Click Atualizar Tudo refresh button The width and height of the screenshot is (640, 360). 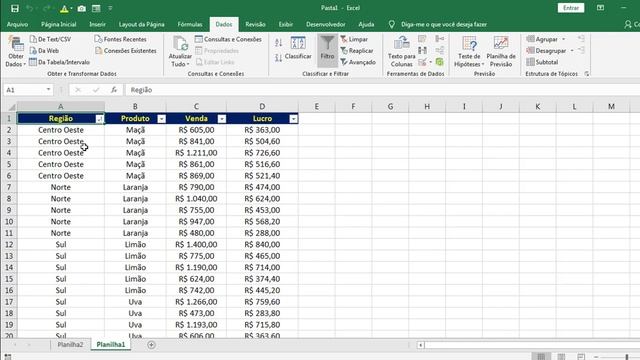(x=180, y=52)
